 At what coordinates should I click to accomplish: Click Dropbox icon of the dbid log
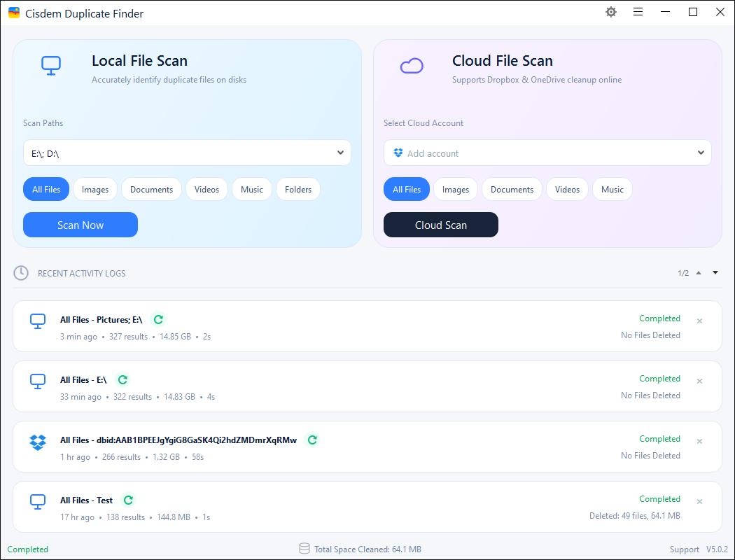pos(38,442)
